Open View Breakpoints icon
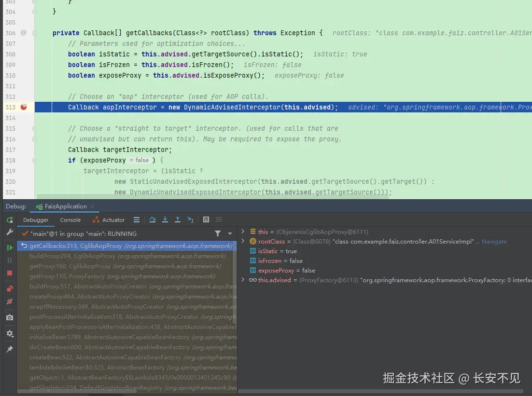Screen dimensions: 532x396 click(x=10, y=288)
